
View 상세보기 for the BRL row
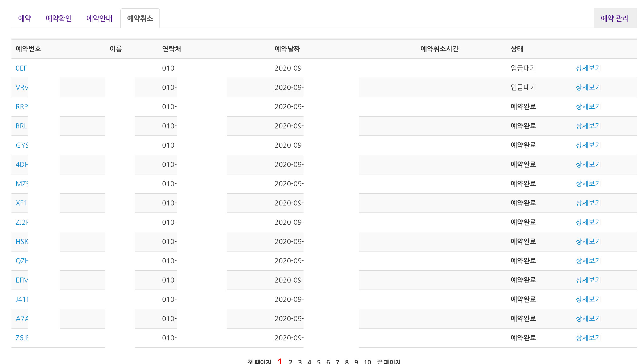point(588,126)
